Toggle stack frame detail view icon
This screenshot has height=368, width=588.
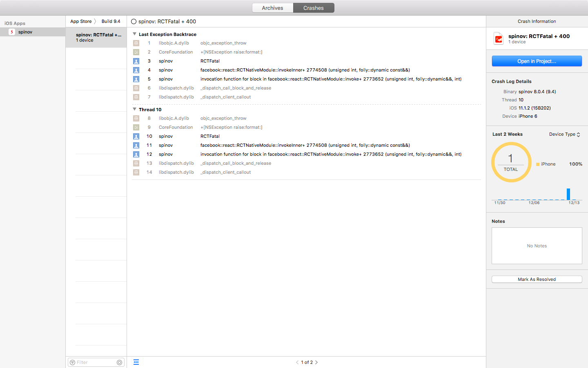click(x=136, y=362)
